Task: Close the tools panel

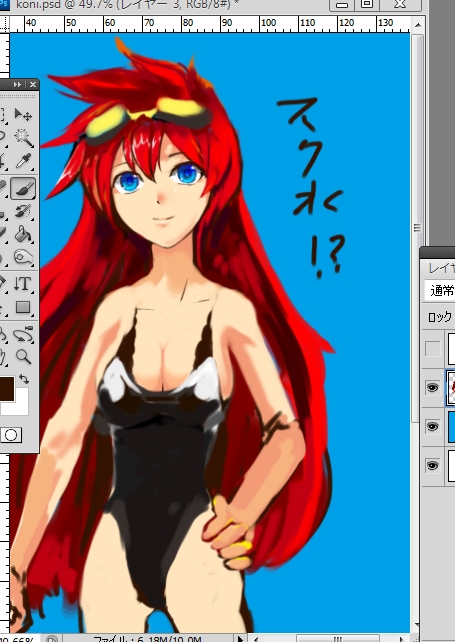Action: coord(33,84)
